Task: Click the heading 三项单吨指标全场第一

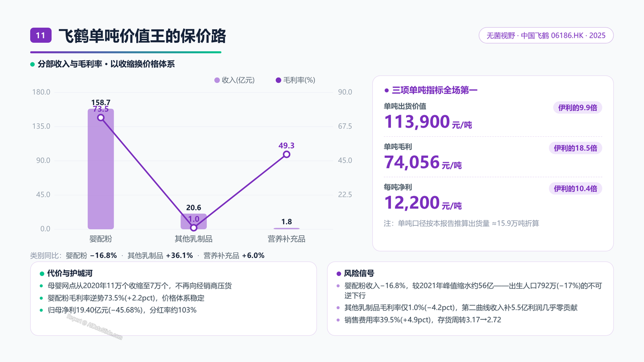Action: pyautogui.click(x=435, y=90)
